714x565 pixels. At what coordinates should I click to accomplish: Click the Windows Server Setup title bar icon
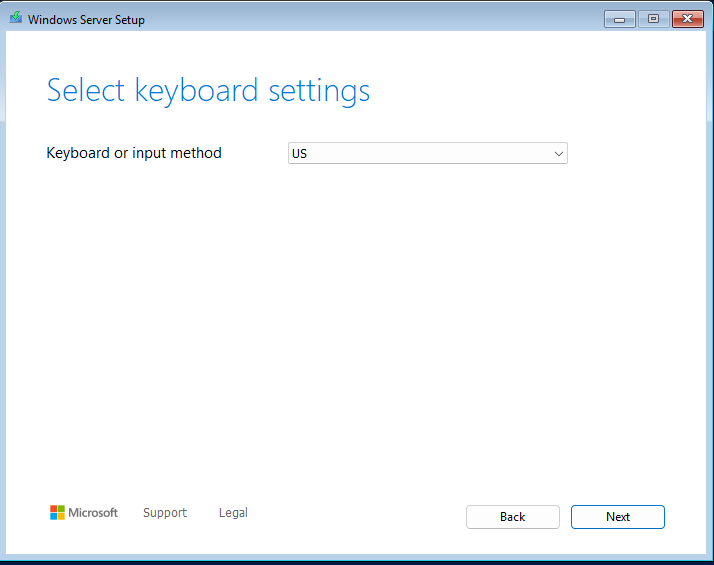[16, 19]
